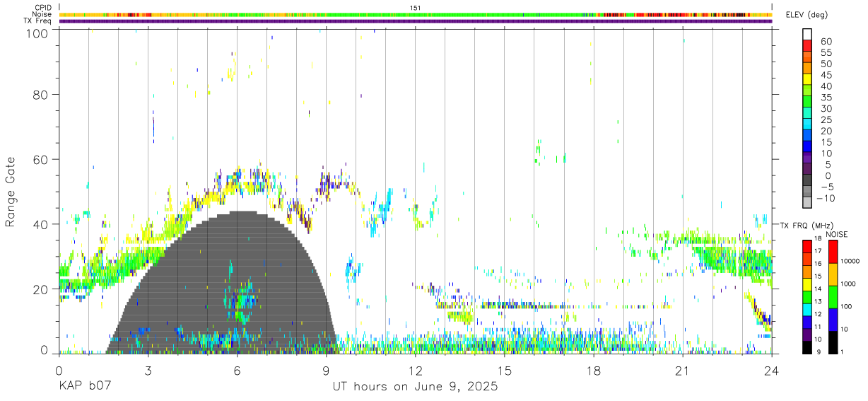Click the ELEV (deg) color bar title
Viewport: 868px width, 401px height.
pyautogui.click(x=808, y=14)
